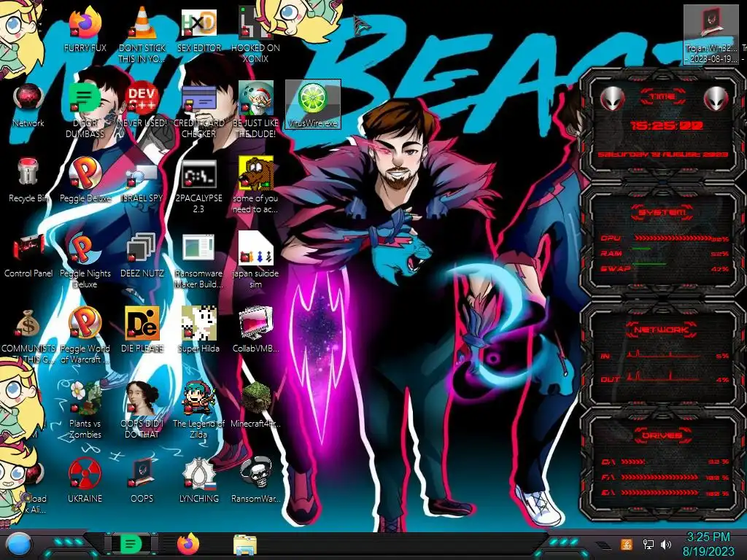Image resolution: width=747 pixels, height=560 pixels.
Task: Click the left alien head logo on widget
Action: pos(612,99)
